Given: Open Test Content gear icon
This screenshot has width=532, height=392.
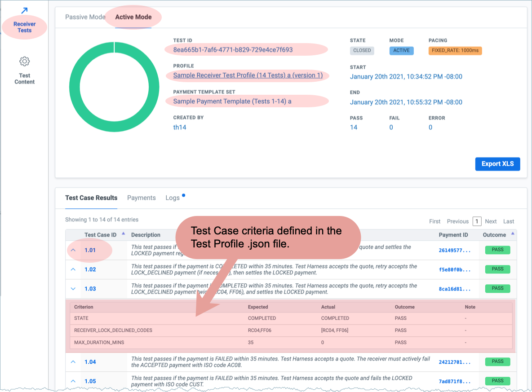Looking at the screenshot, I should point(24,62).
